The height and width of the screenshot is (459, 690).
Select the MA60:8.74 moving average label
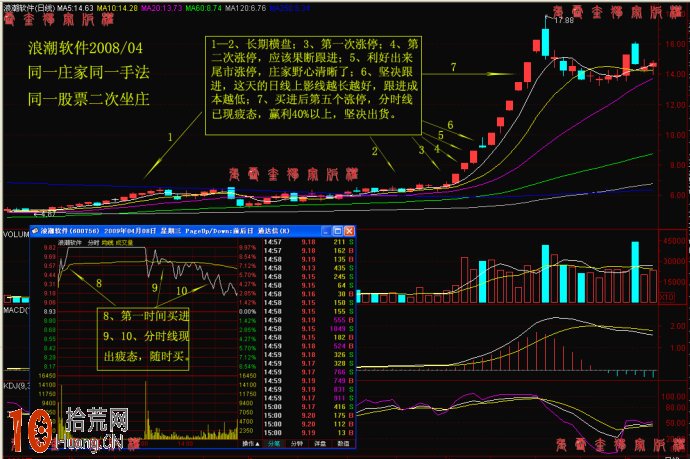(x=203, y=8)
